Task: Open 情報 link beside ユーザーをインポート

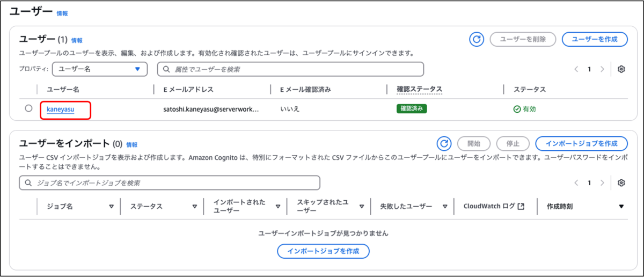Action: pyautogui.click(x=132, y=144)
